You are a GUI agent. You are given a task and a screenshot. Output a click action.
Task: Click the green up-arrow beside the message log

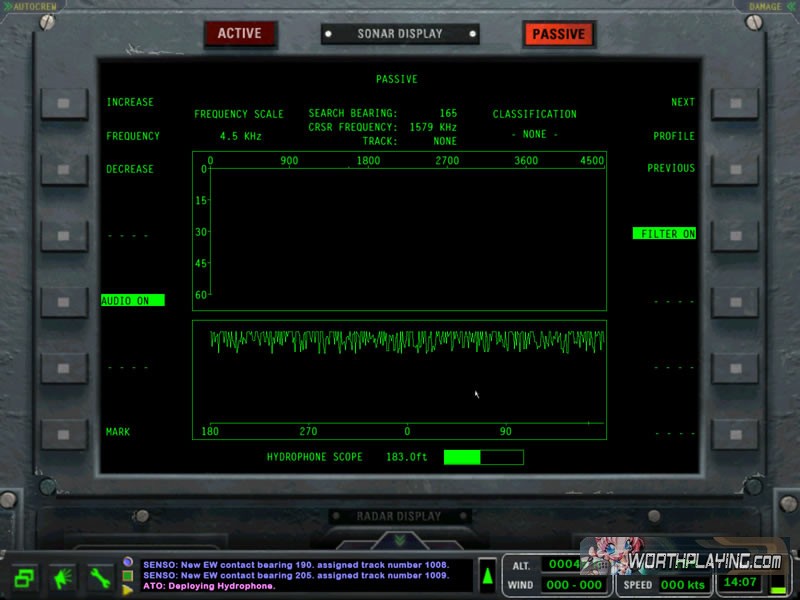pyautogui.click(x=487, y=575)
